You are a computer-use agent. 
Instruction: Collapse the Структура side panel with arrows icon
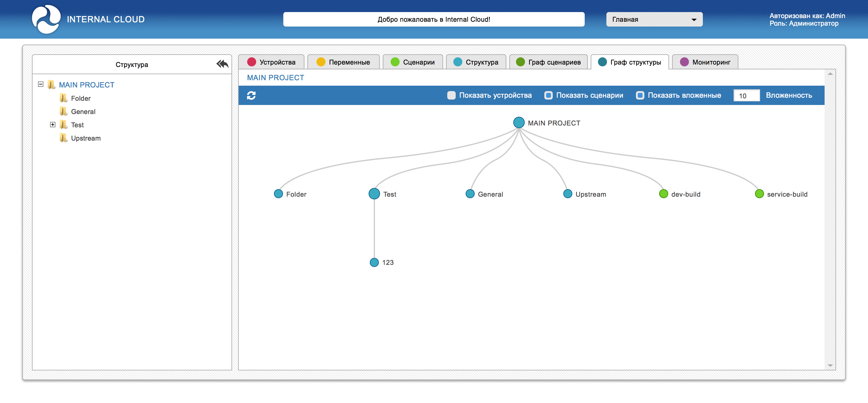(x=222, y=64)
